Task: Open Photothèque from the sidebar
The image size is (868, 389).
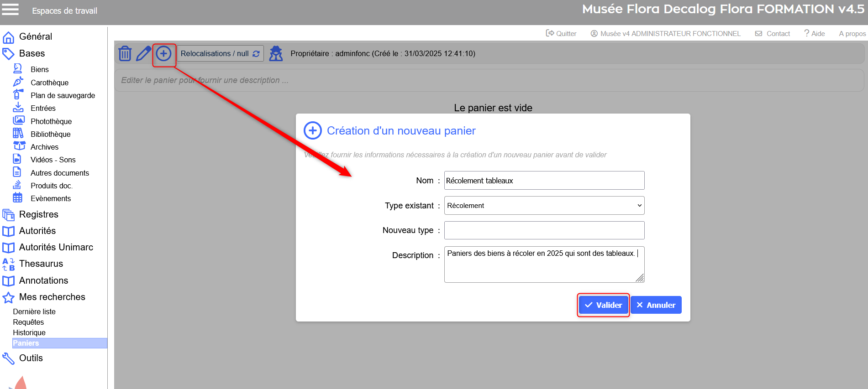Action: [x=51, y=121]
